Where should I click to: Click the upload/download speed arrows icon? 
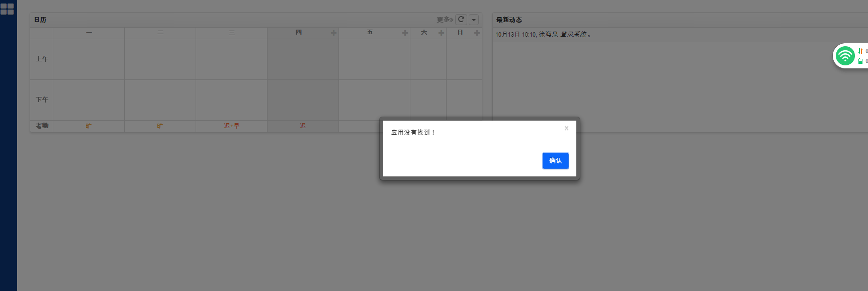[x=860, y=51]
